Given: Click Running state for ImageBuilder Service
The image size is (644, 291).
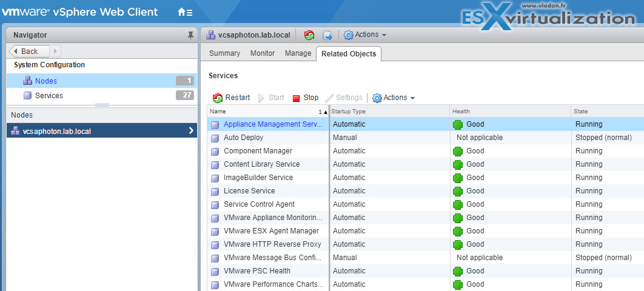Looking at the screenshot, I should pos(589,178).
